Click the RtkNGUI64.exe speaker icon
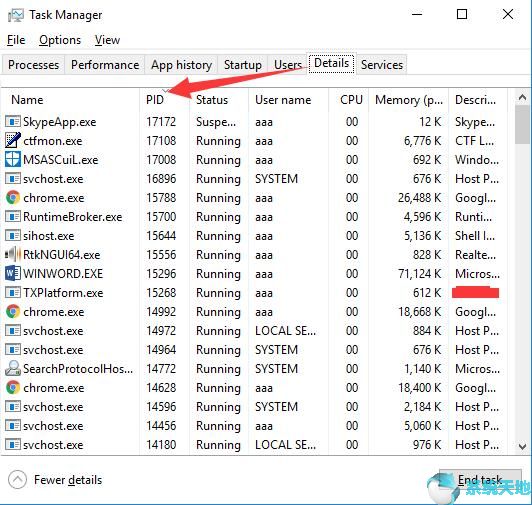532x505 pixels. coord(13,254)
